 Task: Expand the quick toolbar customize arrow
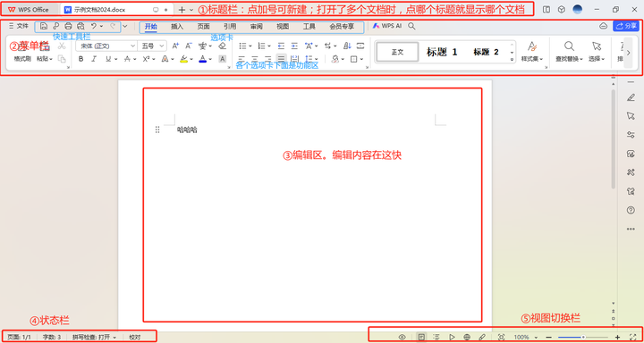[x=125, y=26]
